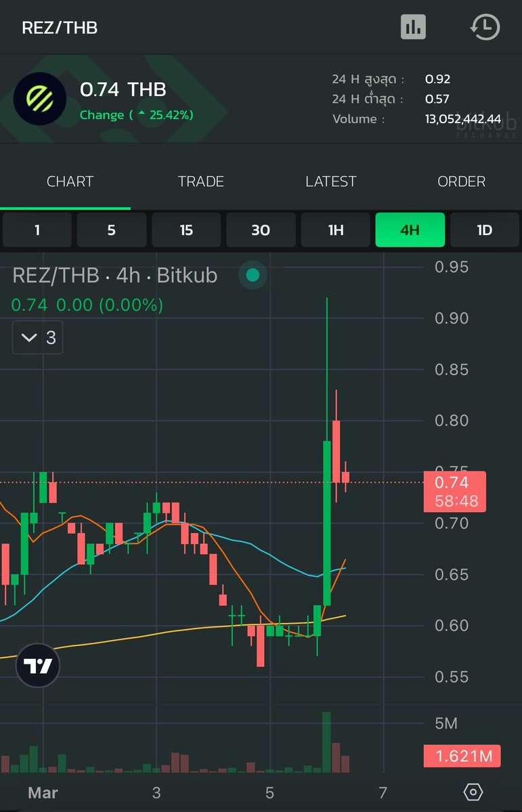Screen dimensions: 522x812
Task: Tap the REZ coin logo
Action: (x=39, y=98)
